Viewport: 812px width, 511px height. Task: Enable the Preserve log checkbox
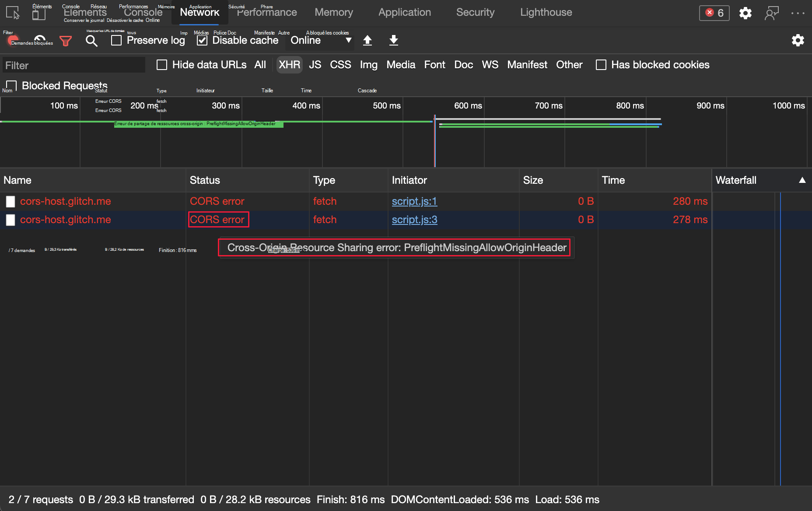tap(116, 40)
